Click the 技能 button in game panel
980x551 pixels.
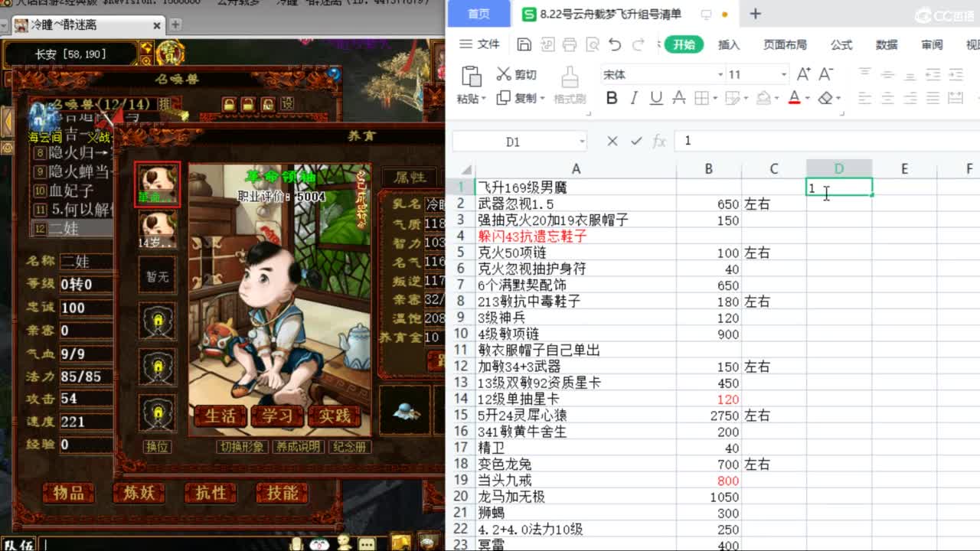point(283,494)
